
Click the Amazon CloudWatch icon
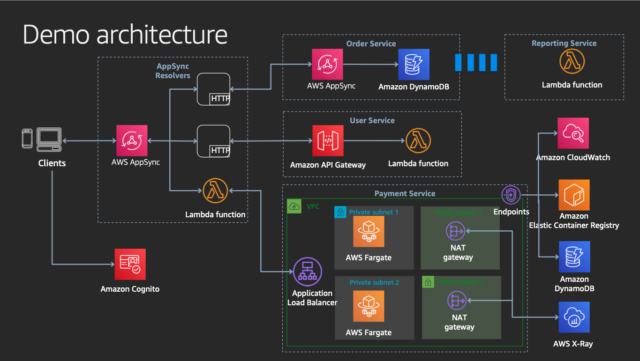[573, 133]
